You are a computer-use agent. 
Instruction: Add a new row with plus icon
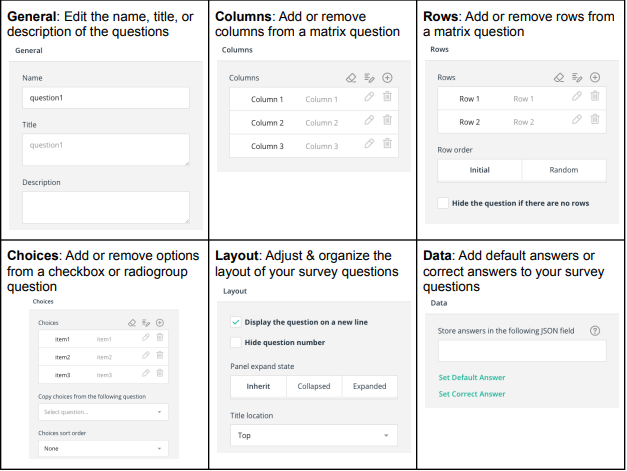click(595, 77)
